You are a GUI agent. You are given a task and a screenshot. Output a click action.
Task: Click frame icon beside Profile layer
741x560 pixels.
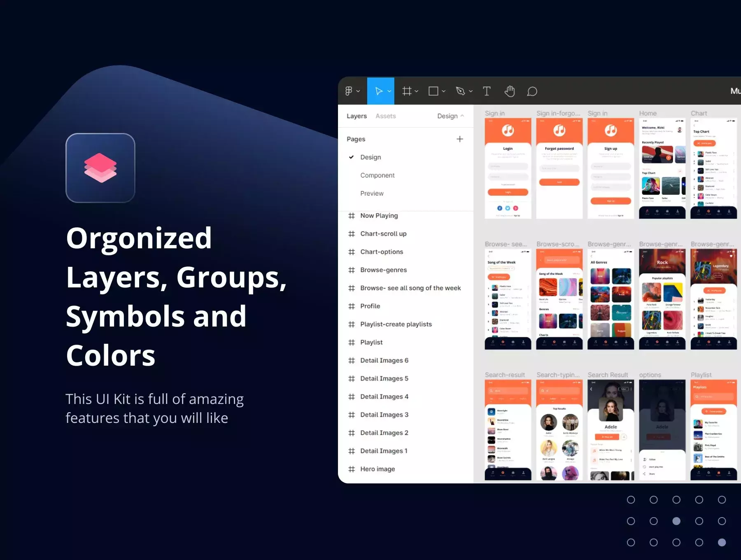352,306
